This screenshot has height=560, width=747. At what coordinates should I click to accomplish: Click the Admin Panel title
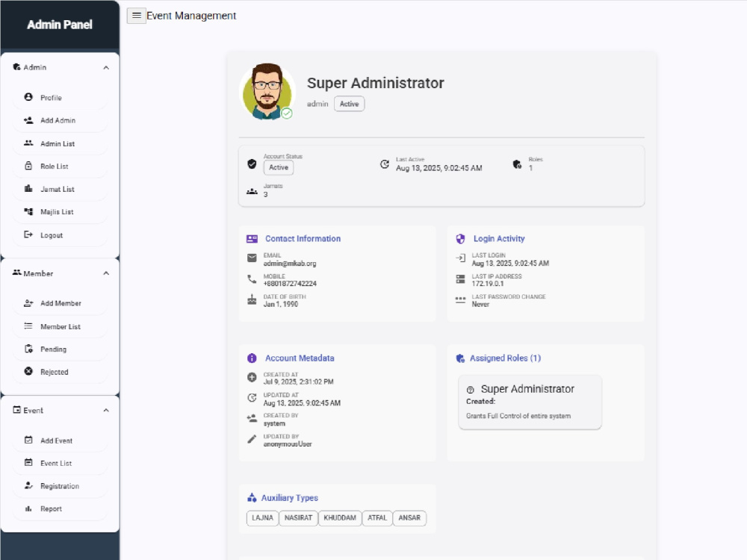coord(60,25)
